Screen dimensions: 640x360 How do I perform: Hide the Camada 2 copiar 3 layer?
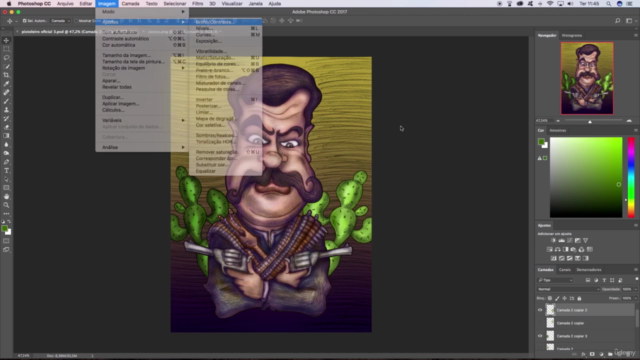[540, 336]
